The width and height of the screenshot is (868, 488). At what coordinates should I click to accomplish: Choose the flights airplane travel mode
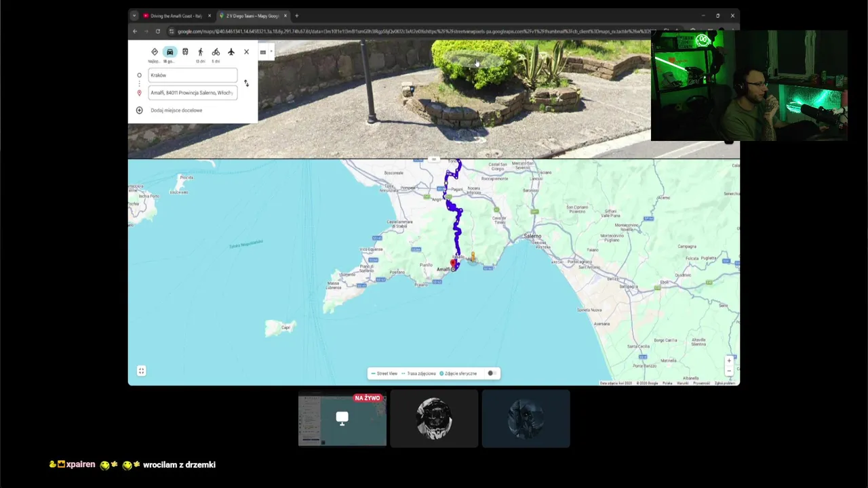231,52
